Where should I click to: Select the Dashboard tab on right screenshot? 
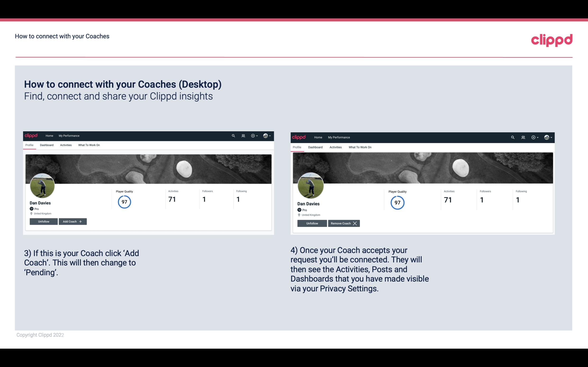[x=315, y=147]
